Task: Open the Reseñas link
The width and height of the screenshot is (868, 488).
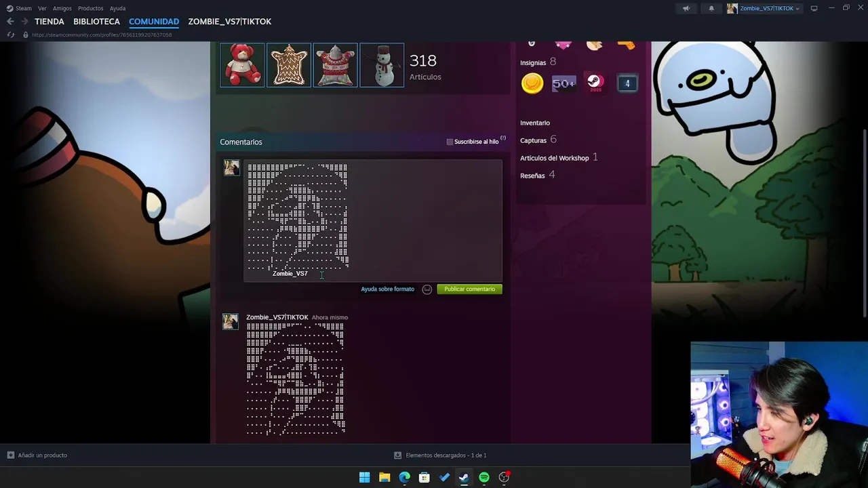Action: click(x=532, y=176)
